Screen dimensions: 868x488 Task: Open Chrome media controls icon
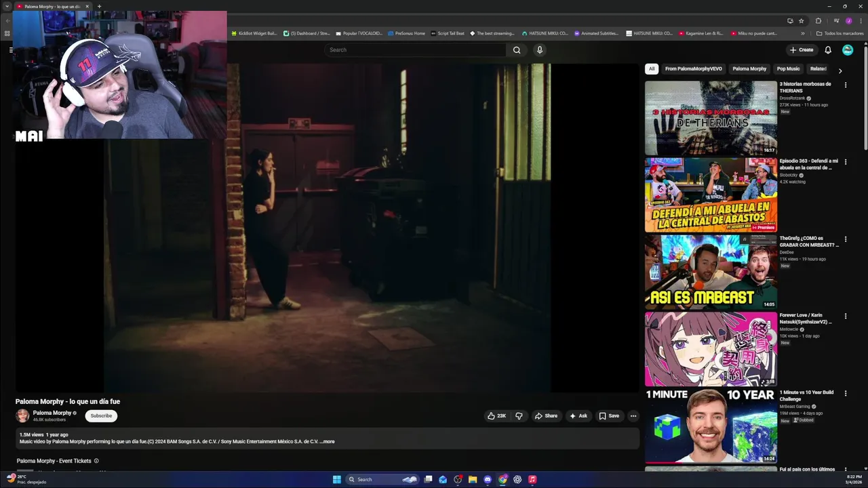(835, 20)
